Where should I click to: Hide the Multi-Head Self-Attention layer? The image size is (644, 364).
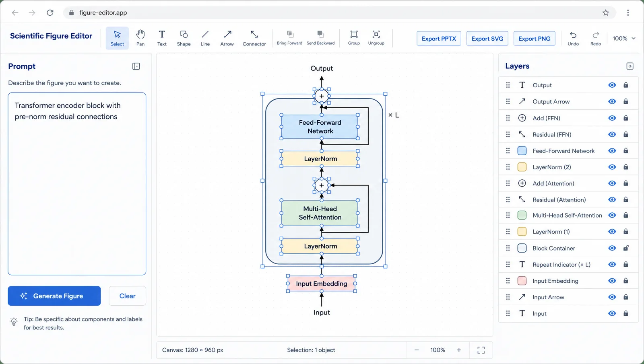point(612,215)
